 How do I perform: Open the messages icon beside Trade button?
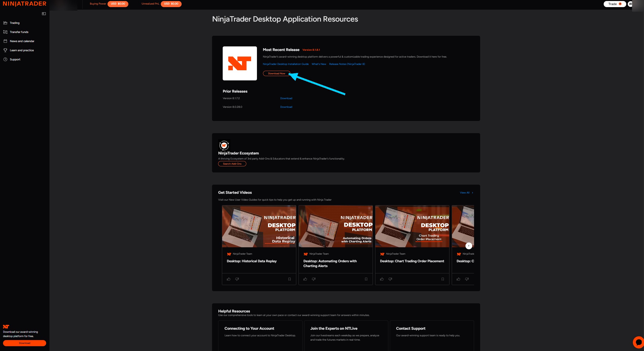(630, 4)
